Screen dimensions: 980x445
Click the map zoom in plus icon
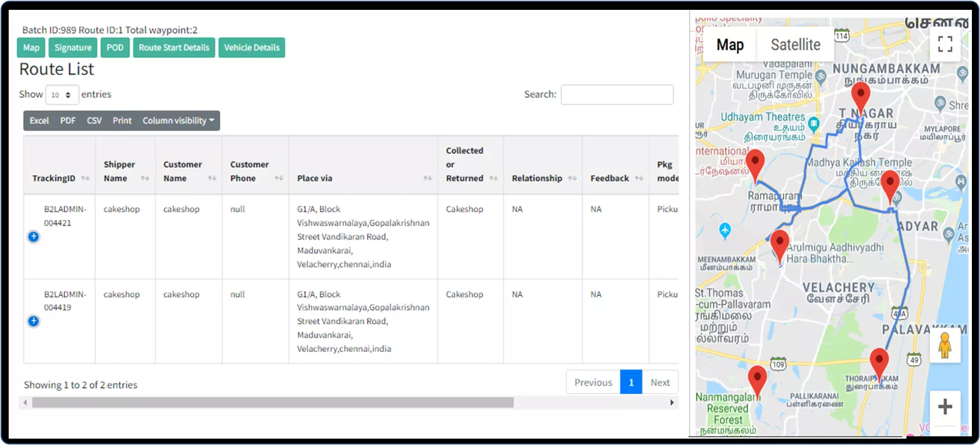click(x=945, y=407)
